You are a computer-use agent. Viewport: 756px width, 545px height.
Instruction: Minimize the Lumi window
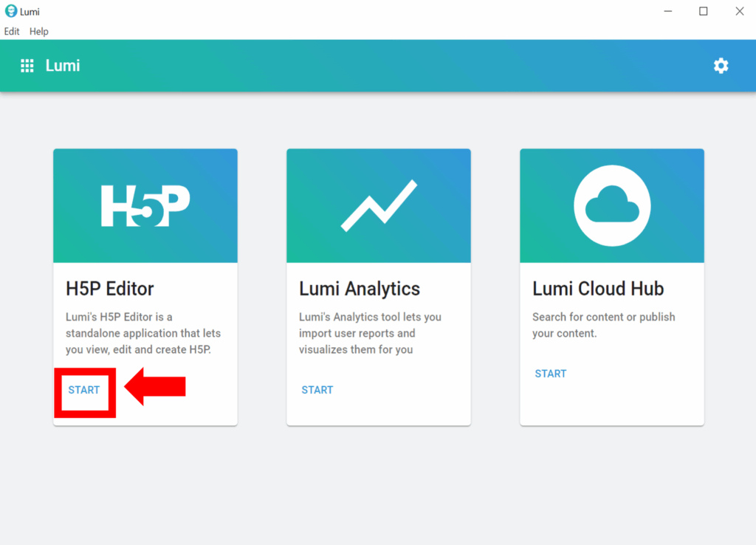[668, 11]
